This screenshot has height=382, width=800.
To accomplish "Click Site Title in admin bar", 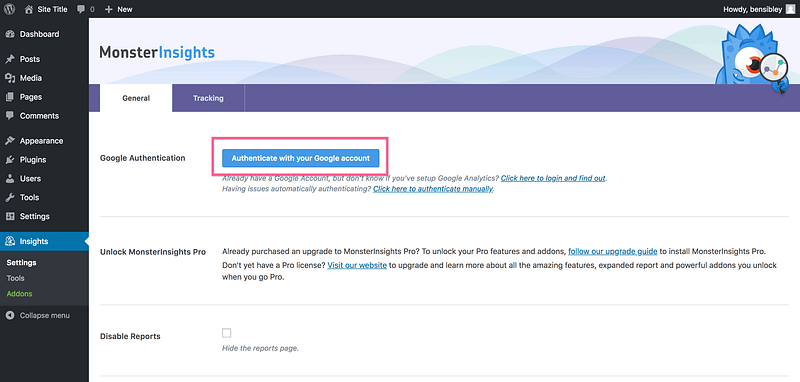I will (52, 9).
